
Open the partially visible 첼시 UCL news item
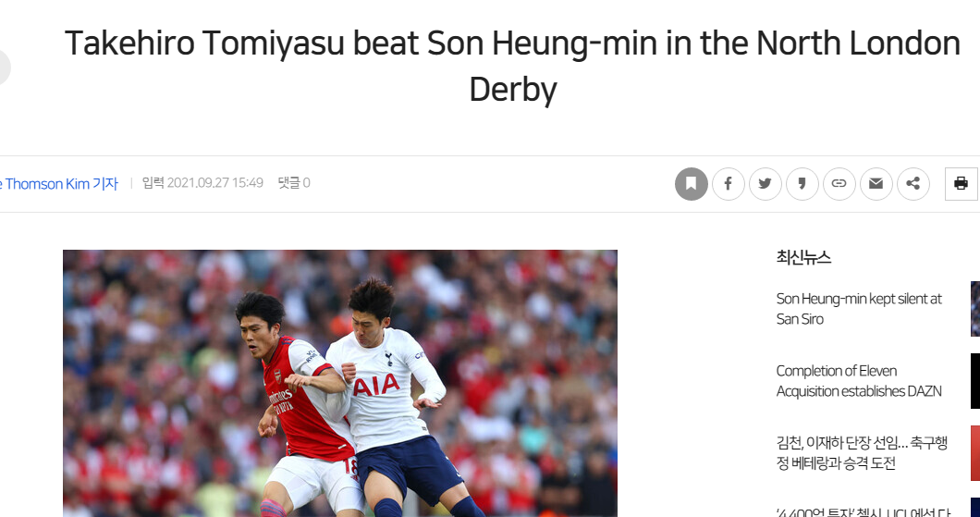(864, 511)
